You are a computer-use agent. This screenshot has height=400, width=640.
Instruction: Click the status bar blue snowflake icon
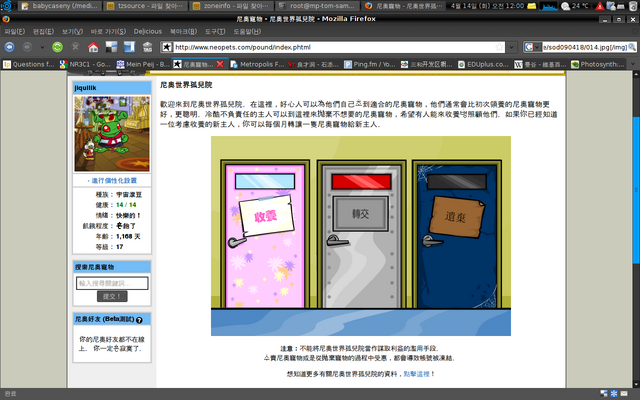(614, 393)
